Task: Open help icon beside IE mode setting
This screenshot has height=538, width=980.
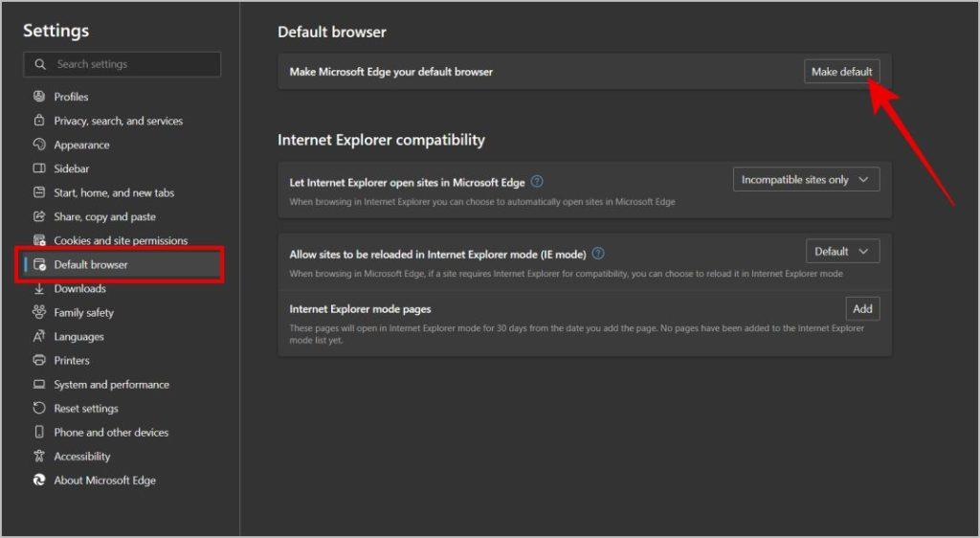Action: (598, 253)
